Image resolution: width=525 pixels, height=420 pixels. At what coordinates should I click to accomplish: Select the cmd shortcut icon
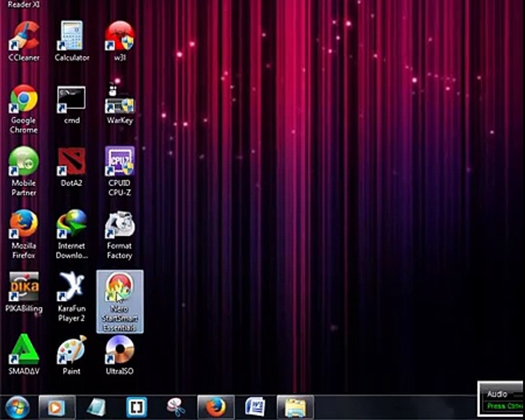tap(72, 104)
